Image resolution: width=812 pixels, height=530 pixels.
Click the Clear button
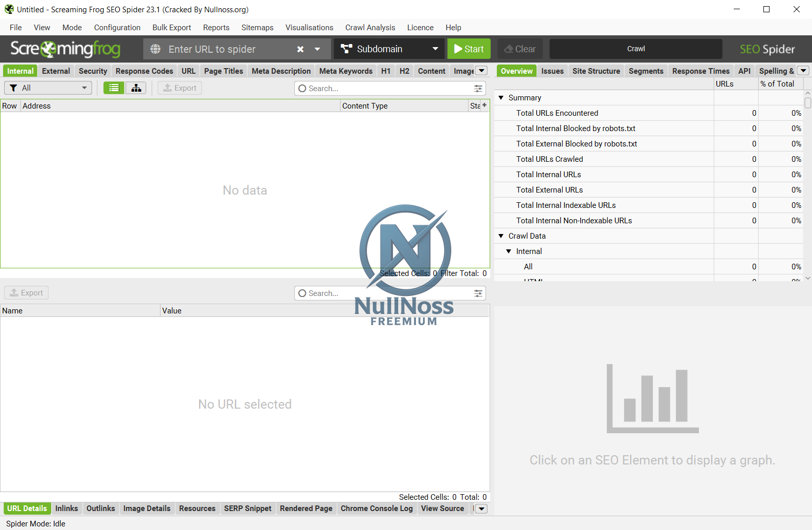coord(520,49)
